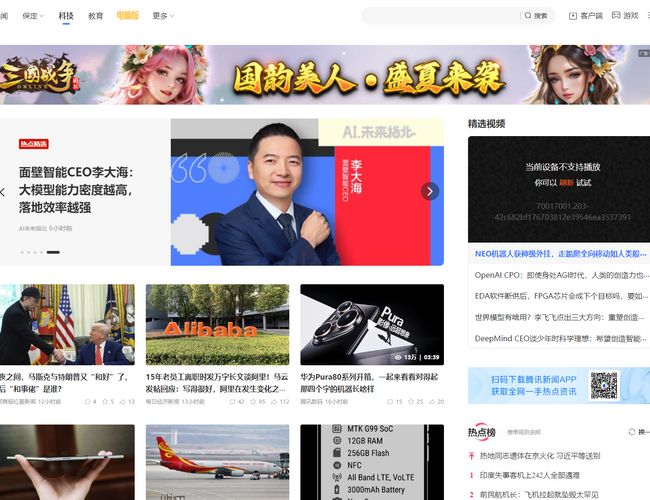Screen dimensions: 650x500
Task: Star the Huawei Pura80 article
Action: [x=411, y=402]
